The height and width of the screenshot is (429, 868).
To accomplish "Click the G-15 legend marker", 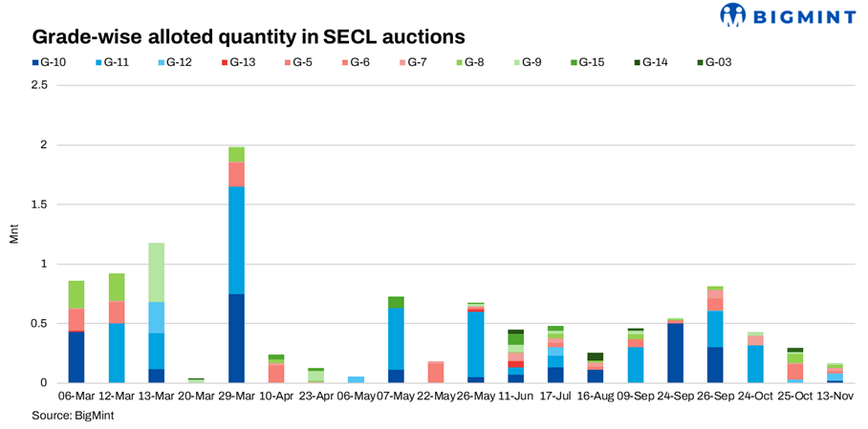I will click(x=575, y=63).
